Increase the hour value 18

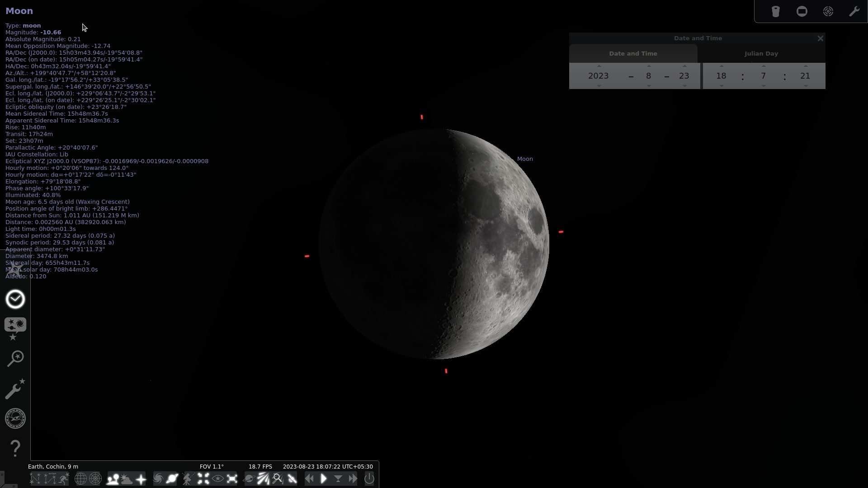click(x=722, y=66)
